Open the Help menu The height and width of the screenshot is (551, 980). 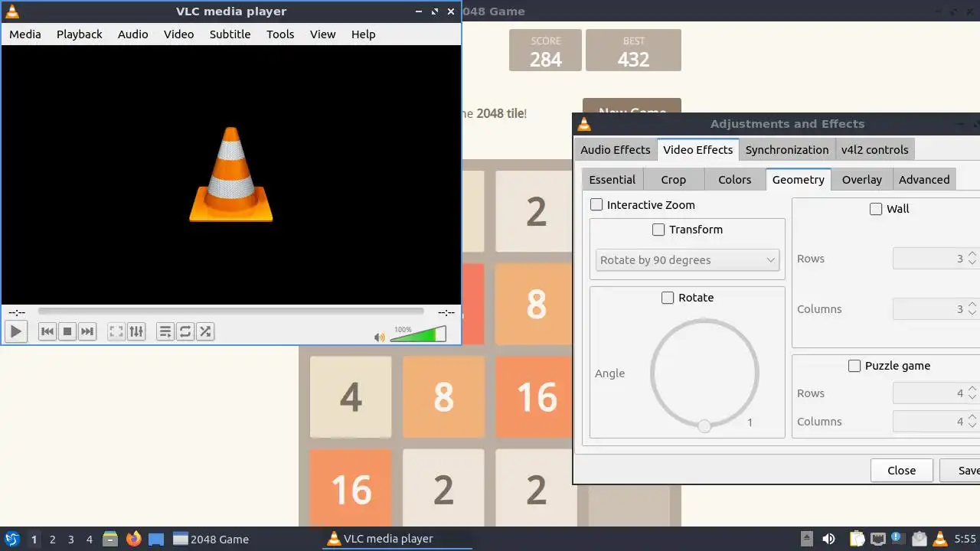364,34
